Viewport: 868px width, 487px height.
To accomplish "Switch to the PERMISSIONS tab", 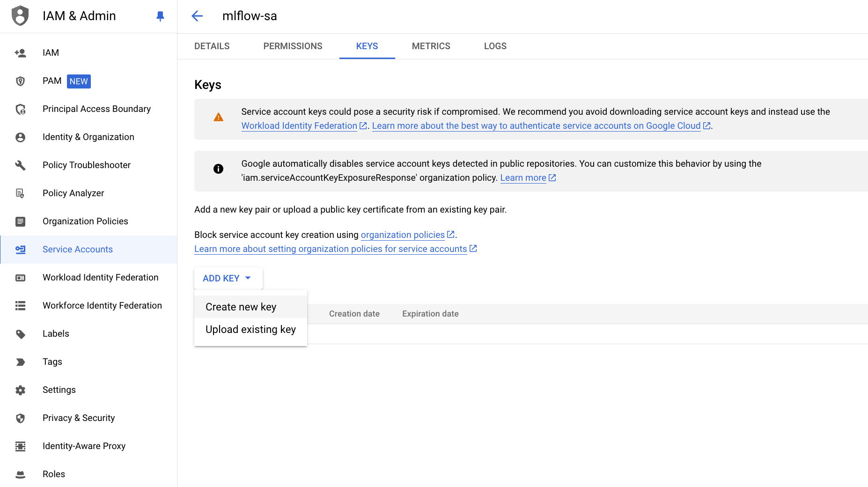I will [293, 46].
